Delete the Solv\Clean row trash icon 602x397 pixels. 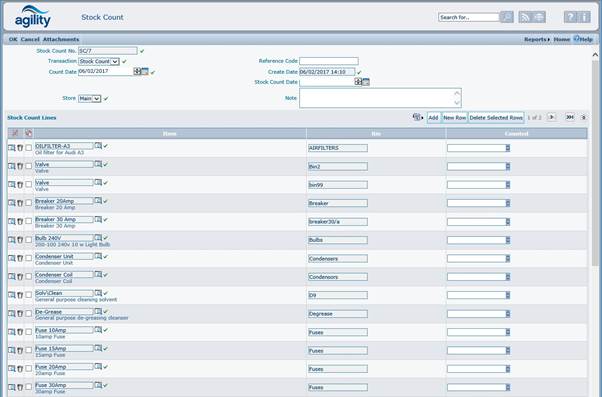click(20, 295)
